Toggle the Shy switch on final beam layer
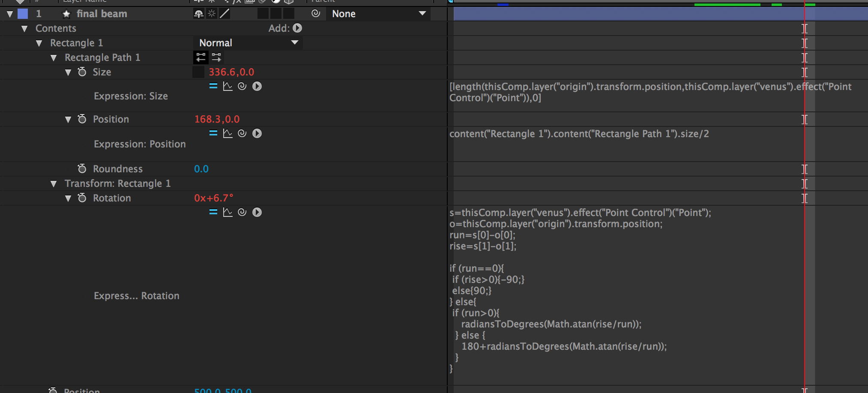The width and height of the screenshot is (868, 393). pyautogui.click(x=199, y=14)
